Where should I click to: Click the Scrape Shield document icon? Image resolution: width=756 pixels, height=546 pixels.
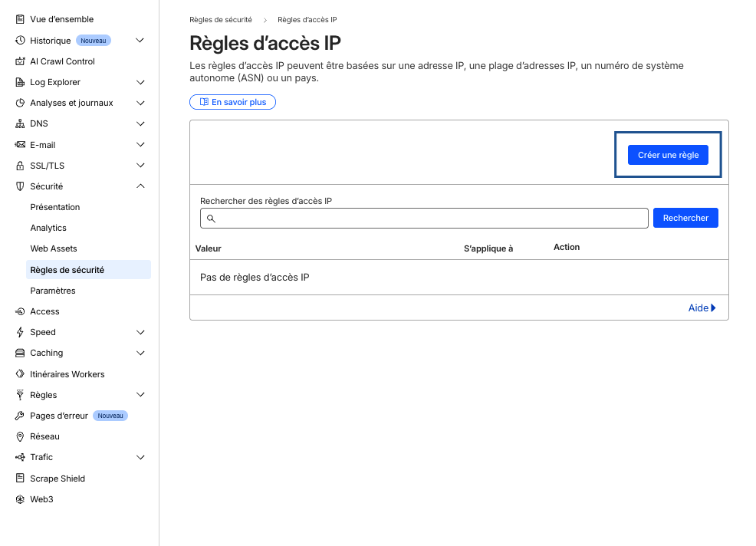[x=20, y=478]
